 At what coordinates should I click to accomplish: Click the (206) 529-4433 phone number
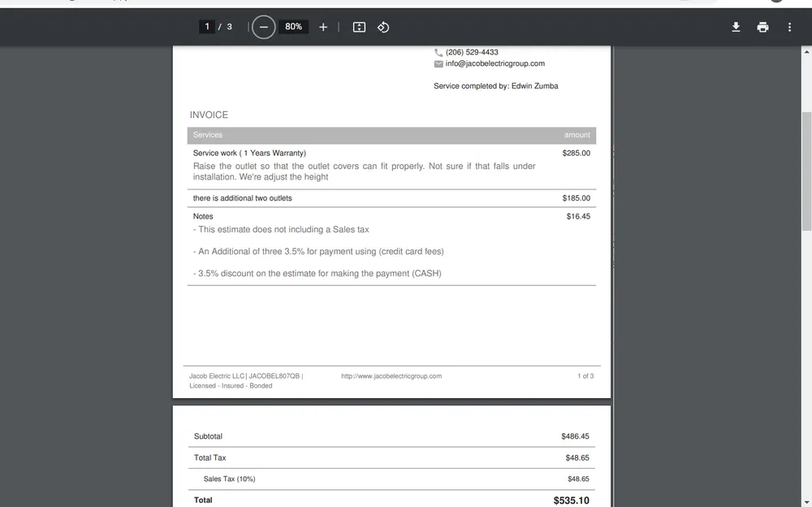472,52
